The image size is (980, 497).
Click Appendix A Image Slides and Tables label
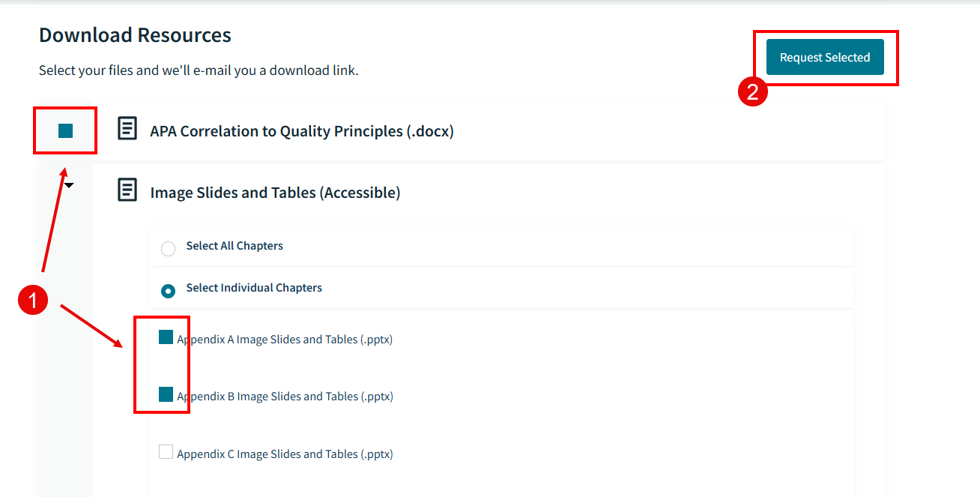tap(285, 340)
